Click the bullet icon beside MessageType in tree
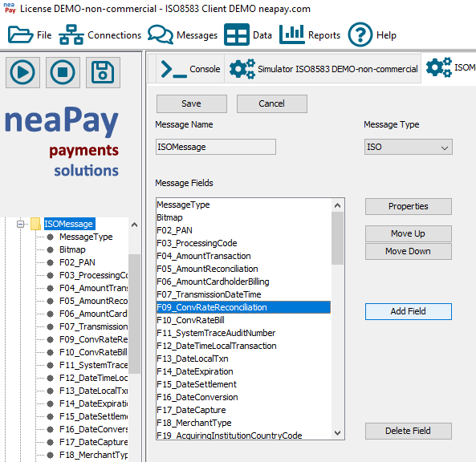The width and height of the screenshot is (476, 462). pyautogui.click(x=51, y=237)
